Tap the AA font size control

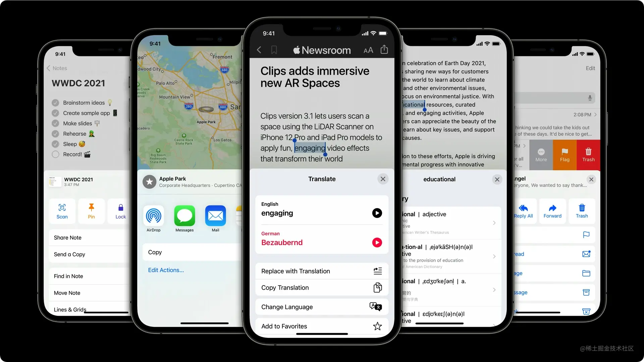pos(368,50)
